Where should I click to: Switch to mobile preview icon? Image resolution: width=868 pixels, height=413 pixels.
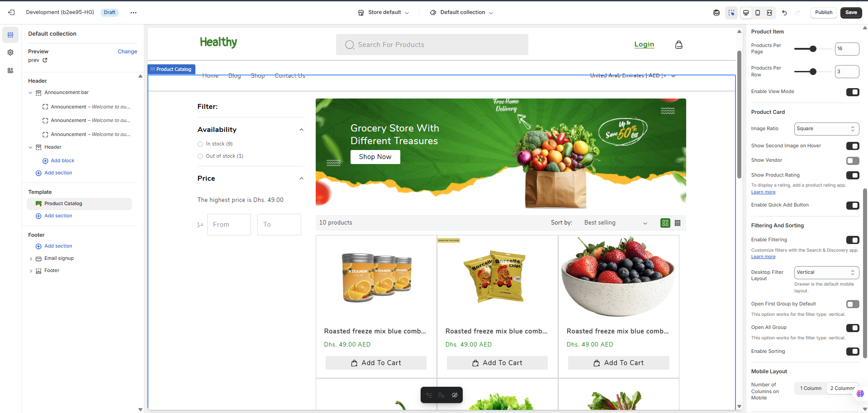click(x=758, y=13)
